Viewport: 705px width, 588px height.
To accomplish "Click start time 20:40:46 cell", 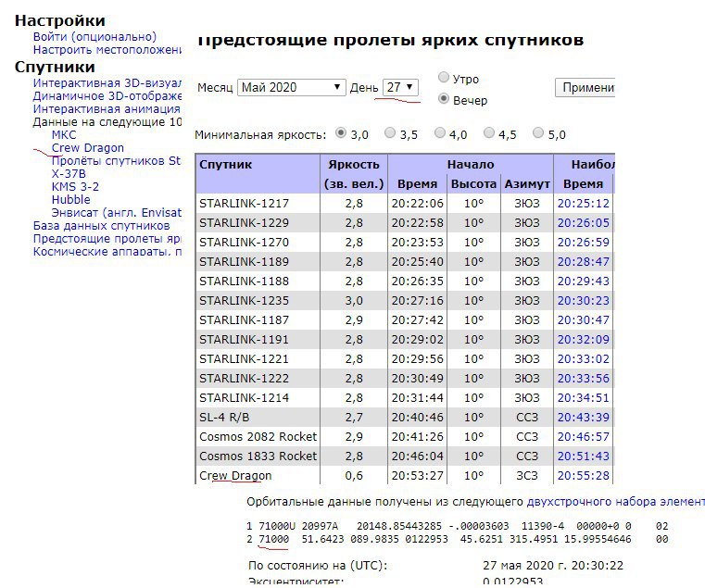I will tap(417, 418).
